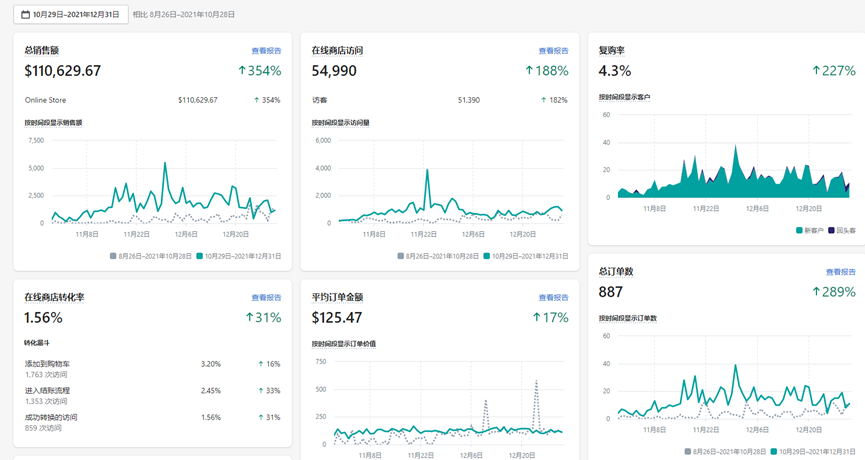Click the 按时间段显示销售额 chart label

click(53, 122)
